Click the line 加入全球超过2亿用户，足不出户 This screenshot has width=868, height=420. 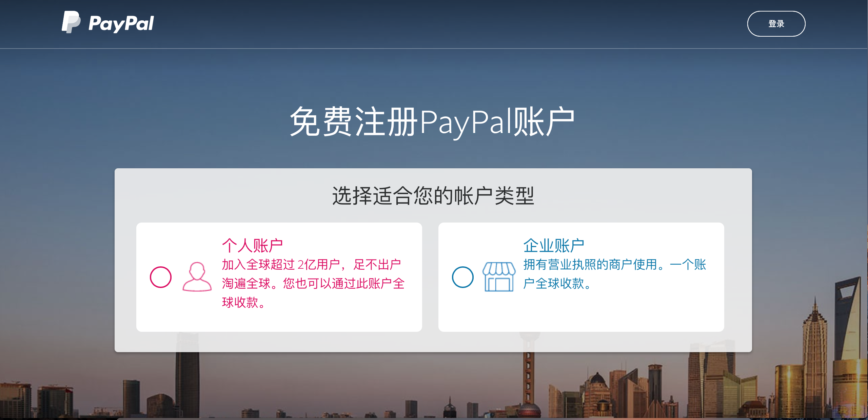tap(312, 265)
